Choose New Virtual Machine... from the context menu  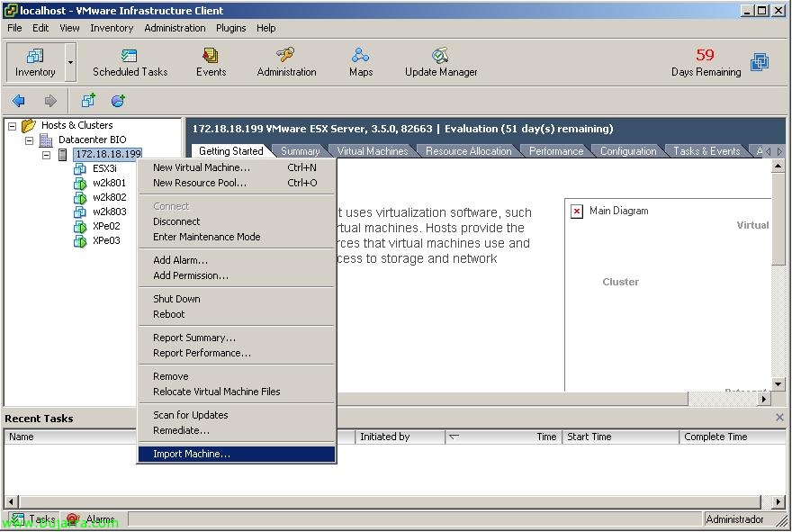(237, 167)
